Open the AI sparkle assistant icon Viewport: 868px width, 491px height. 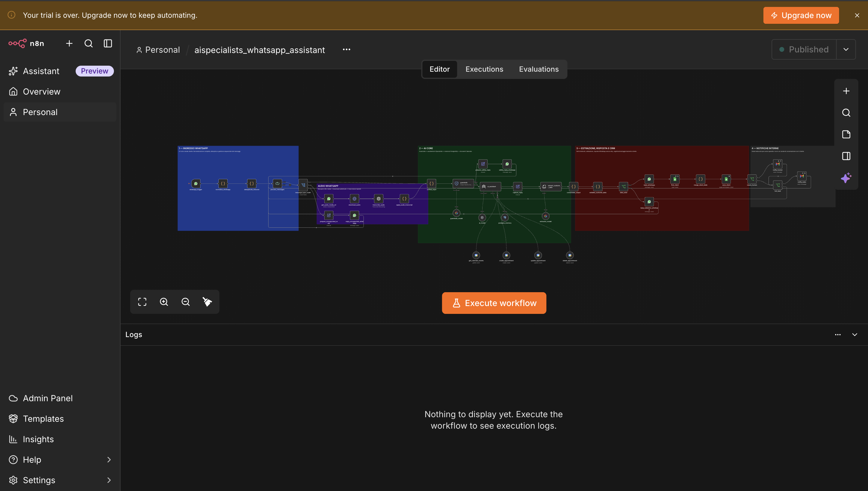pos(846,178)
